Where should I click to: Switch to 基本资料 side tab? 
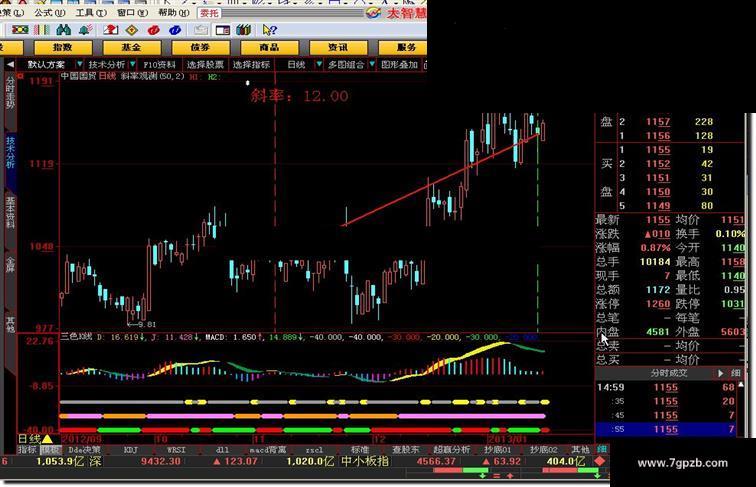(x=10, y=213)
